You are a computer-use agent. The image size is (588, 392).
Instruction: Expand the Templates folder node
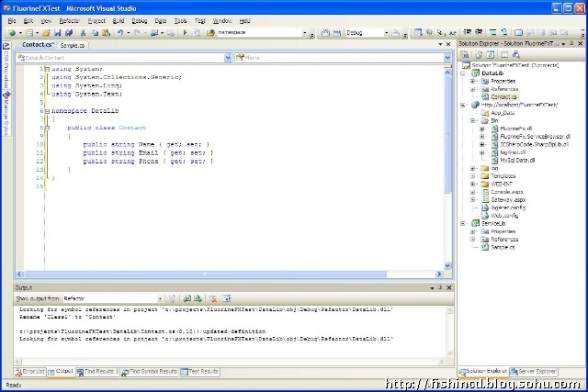coord(472,176)
